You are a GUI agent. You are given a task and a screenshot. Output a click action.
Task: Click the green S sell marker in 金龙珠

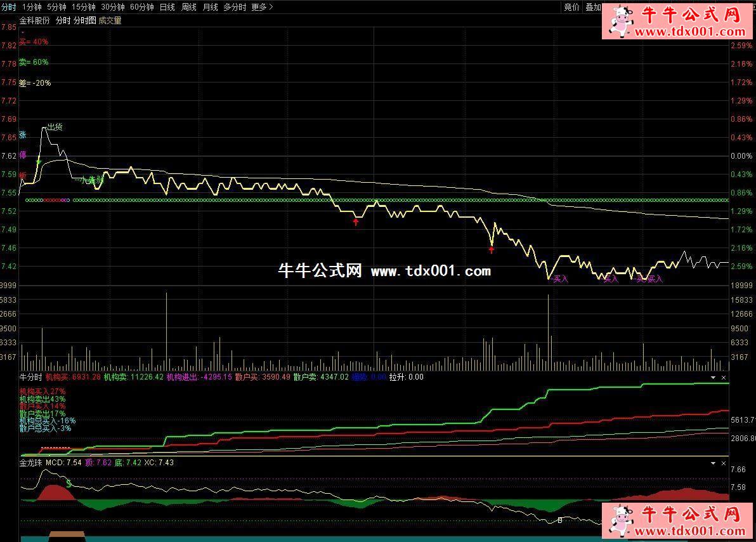pos(69,483)
